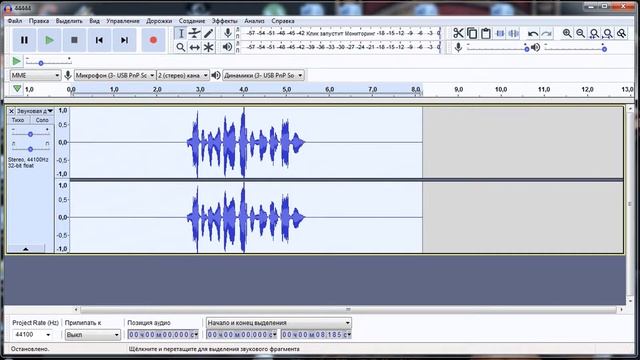Click the recording volume slider
640x360 pixels.
pos(498,49)
